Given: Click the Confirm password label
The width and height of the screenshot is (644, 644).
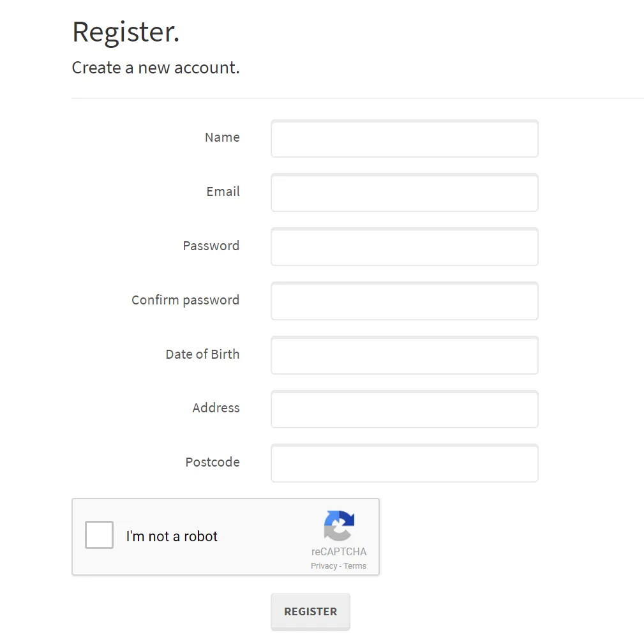Looking at the screenshot, I should click(x=185, y=300).
